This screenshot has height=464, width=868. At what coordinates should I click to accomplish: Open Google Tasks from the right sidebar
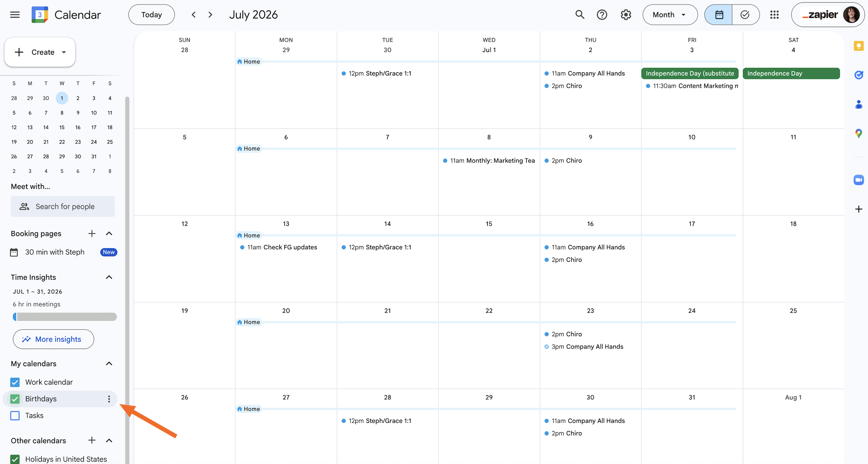click(x=859, y=75)
